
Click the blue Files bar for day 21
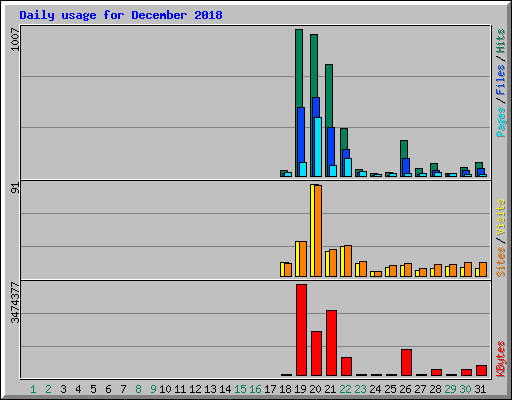tap(331, 146)
